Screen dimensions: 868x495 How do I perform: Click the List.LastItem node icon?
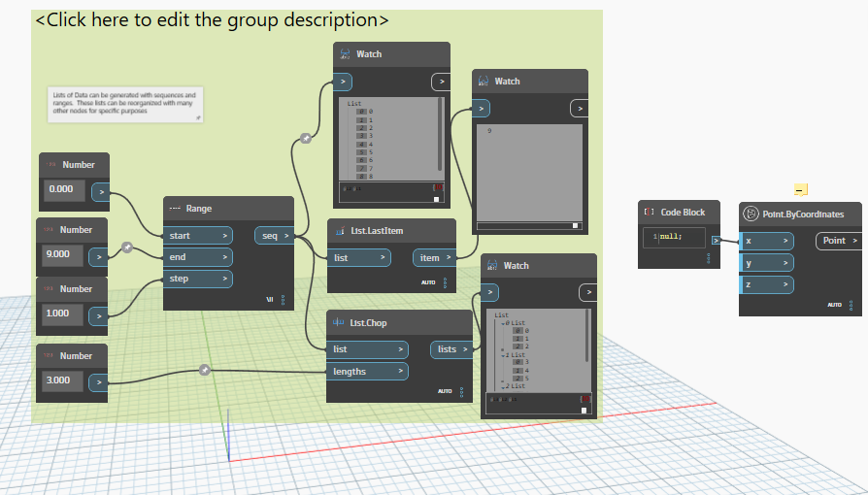point(340,230)
